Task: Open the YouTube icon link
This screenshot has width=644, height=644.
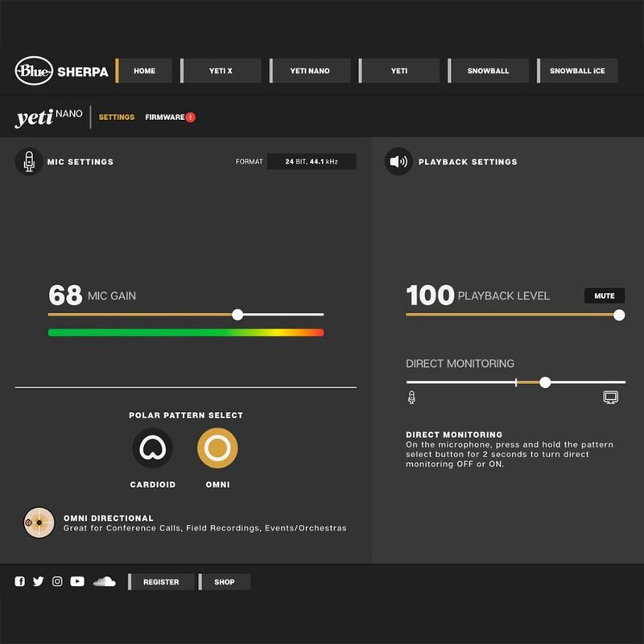Action: [x=77, y=581]
